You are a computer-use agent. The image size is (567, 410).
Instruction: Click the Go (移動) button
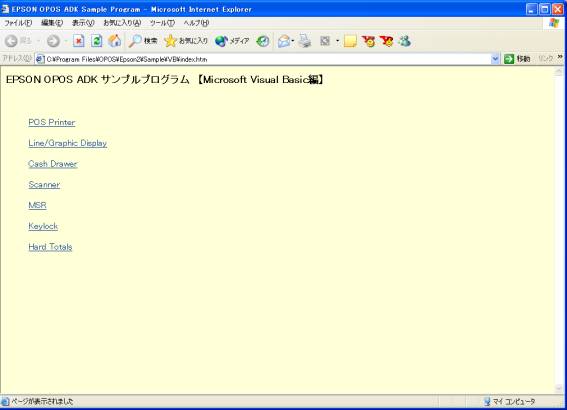point(517,59)
